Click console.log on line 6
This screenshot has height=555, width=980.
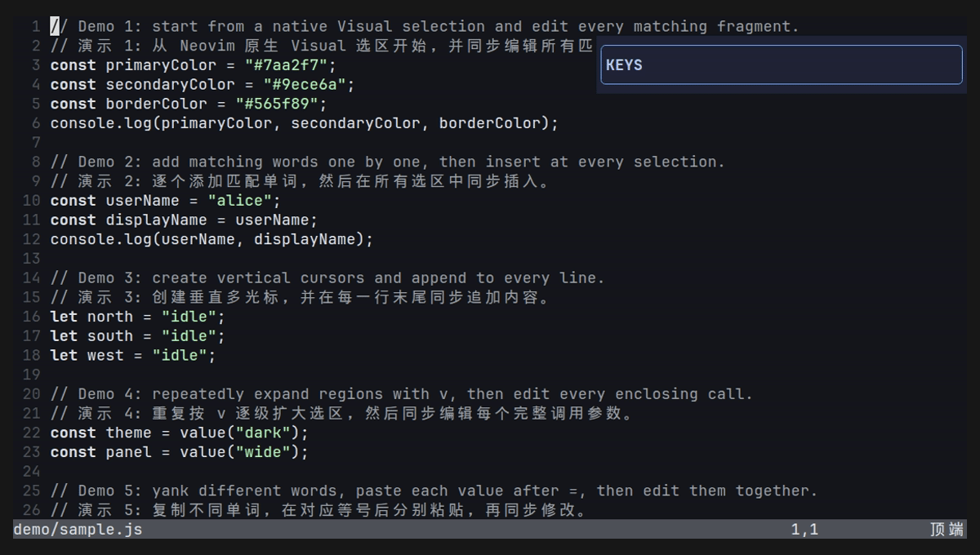[x=101, y=123]
